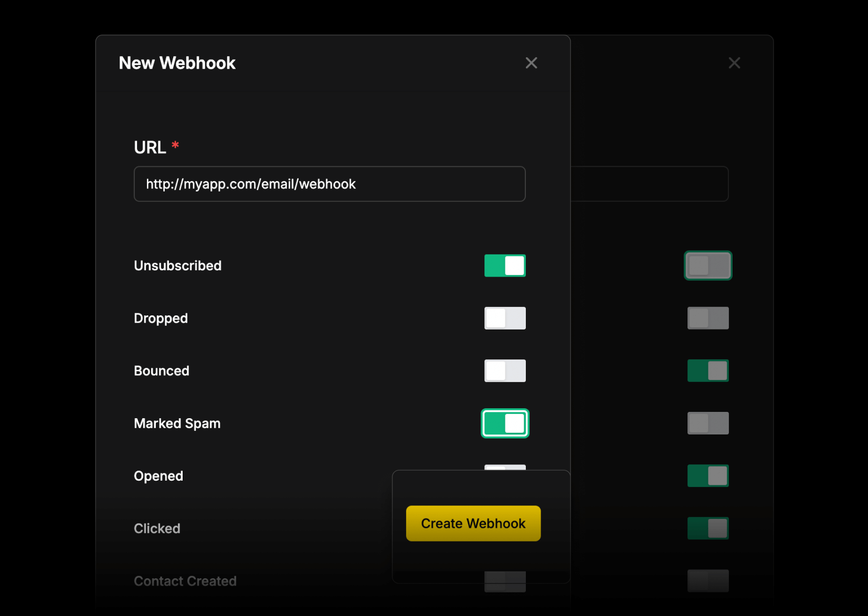Turn off the Marked Spam toggle

505,423
